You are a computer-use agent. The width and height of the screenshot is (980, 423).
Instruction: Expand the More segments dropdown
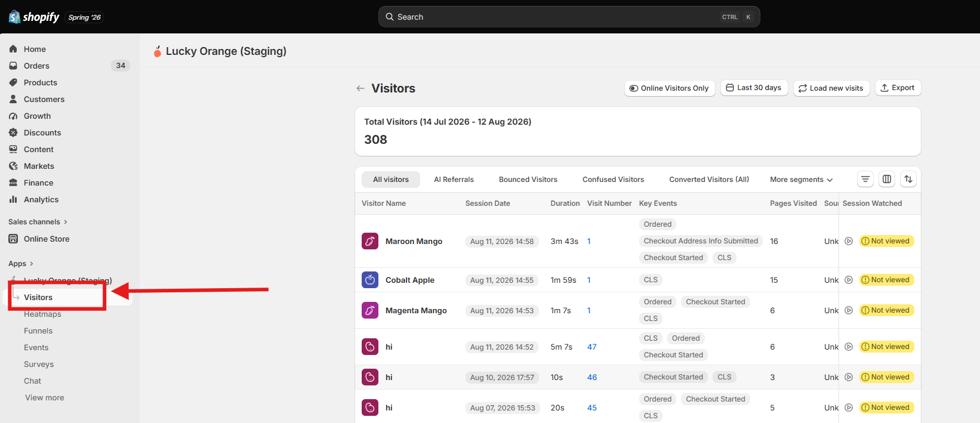801,180
